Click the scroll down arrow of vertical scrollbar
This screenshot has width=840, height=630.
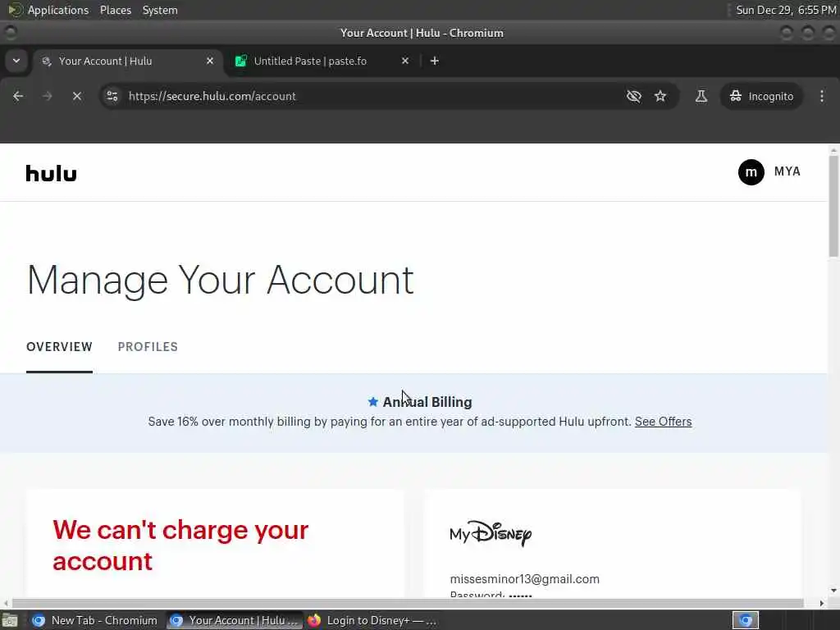833,591
